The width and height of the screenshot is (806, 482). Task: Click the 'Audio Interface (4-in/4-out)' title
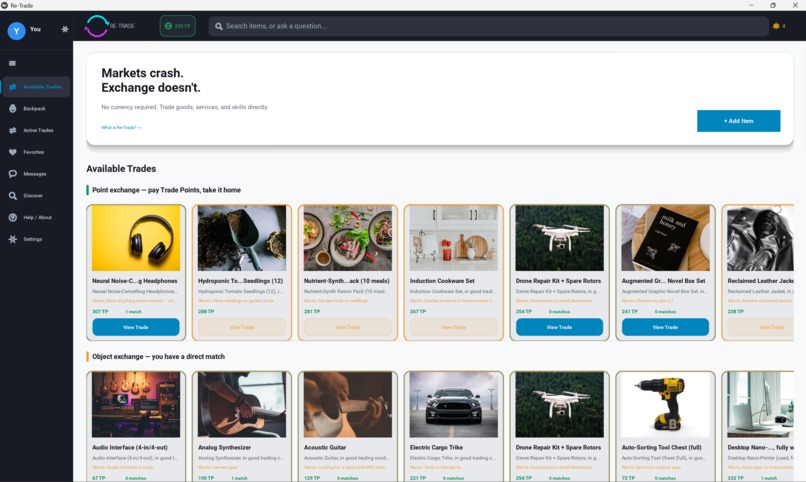[x=130, y=448]
